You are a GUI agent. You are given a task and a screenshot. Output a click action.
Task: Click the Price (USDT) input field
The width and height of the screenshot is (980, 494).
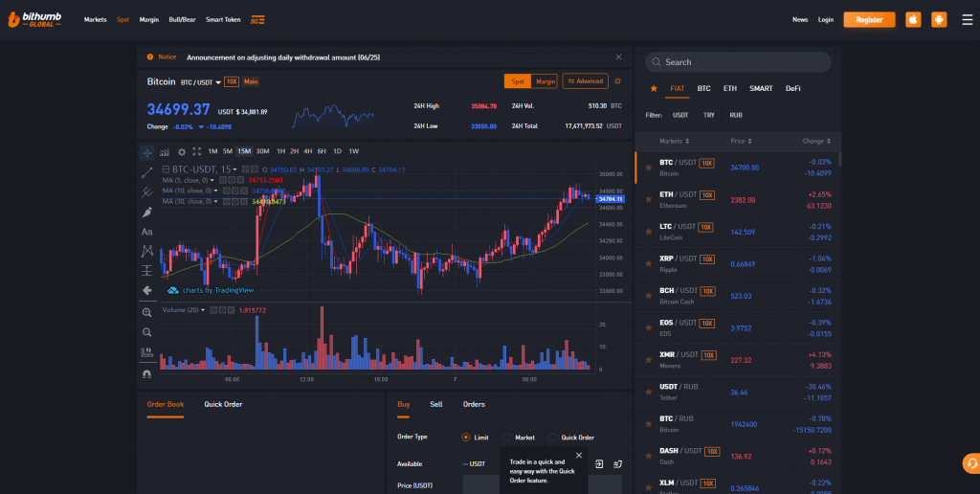pos(542,484)
